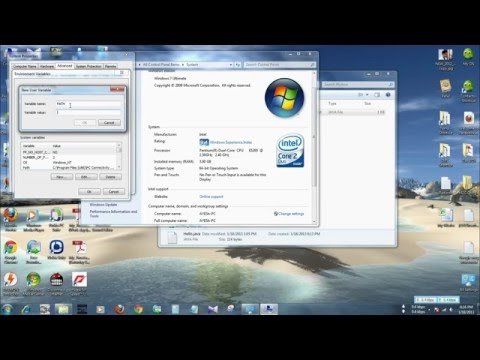Open the Remote tab
The width and height of the screenshot is (480, 360).
(x=110, y=66)
